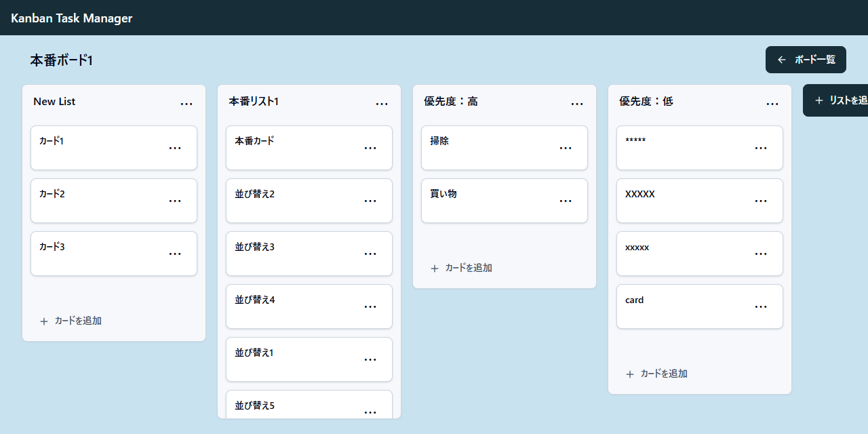Image resolution: width=868 pixels, height=434 pixels.
Task: Open the 本番リスト1 list options menu
Action: click(382, 104)
